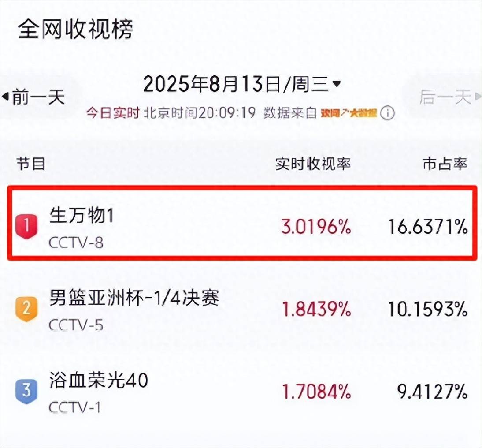Sort by 市占率 column header
Screen dimensions: 482x448
click(x=445, y=164)
